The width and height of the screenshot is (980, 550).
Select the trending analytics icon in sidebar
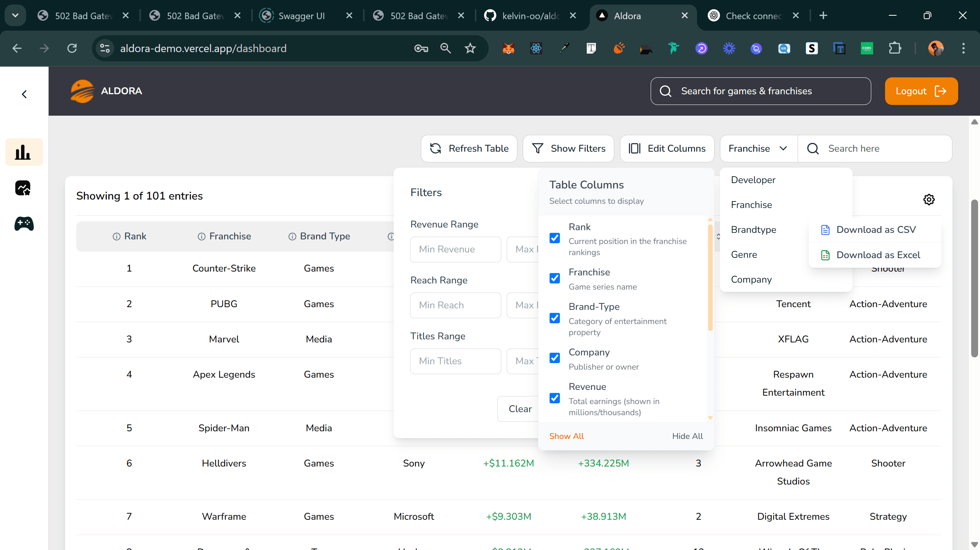pos(23,188)
